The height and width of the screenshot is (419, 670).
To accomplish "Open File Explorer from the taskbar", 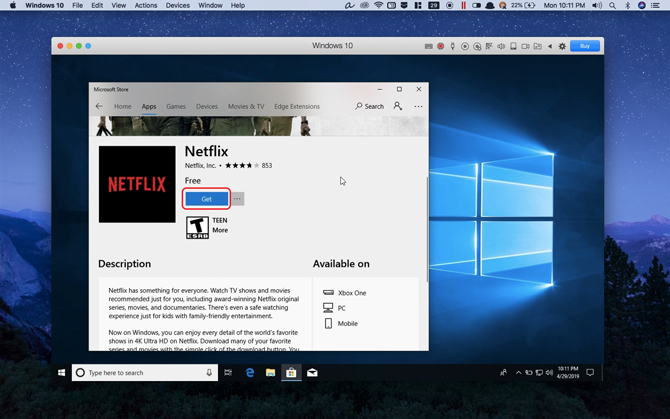I will (x=270, y=372).
